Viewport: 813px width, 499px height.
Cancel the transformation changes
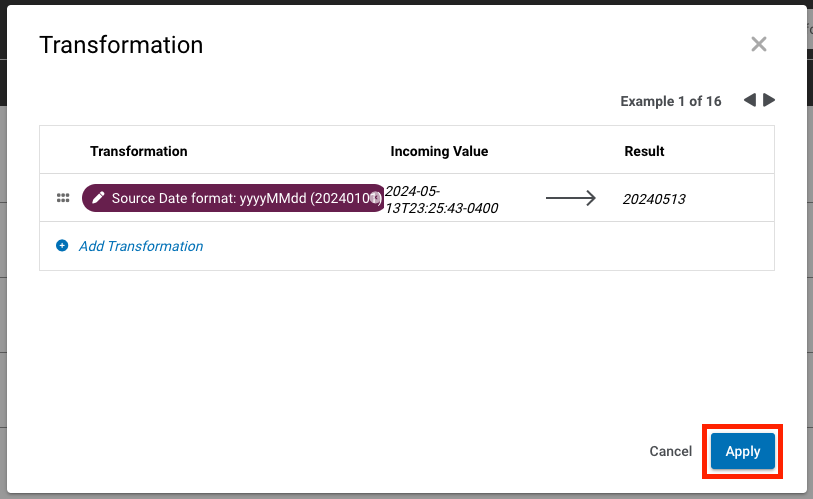pyautogui.click(x=670, y=451)
